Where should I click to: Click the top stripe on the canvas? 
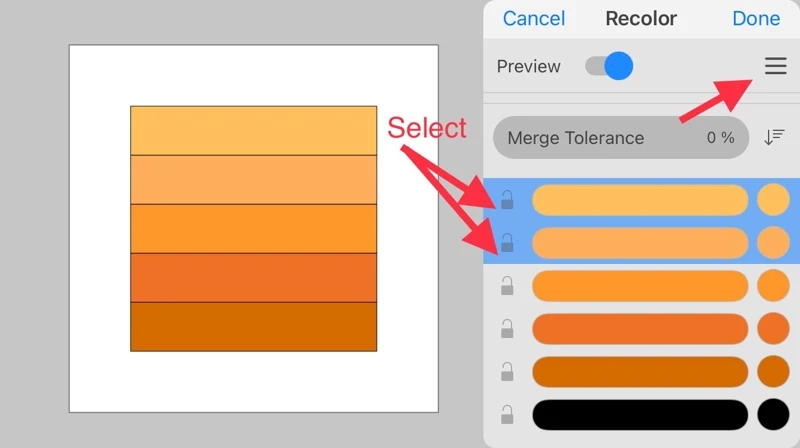(253, 130)
